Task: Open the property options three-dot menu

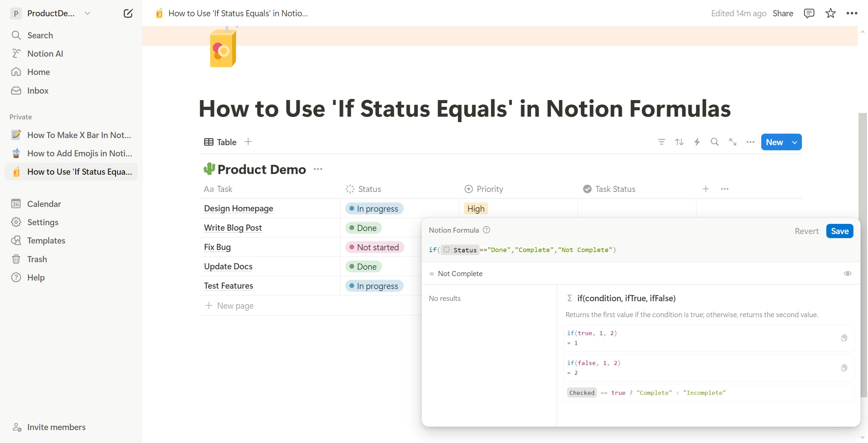Action: coord(725,189)
